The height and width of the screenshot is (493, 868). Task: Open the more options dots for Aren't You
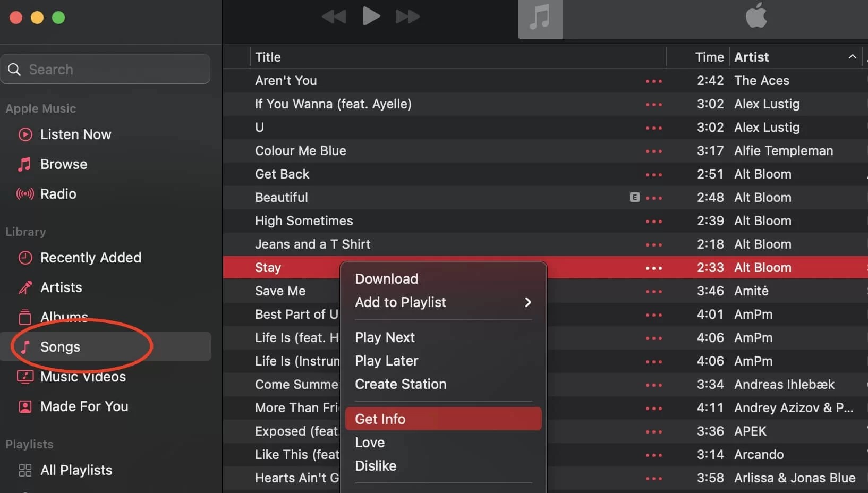click(x=654, y=81)
